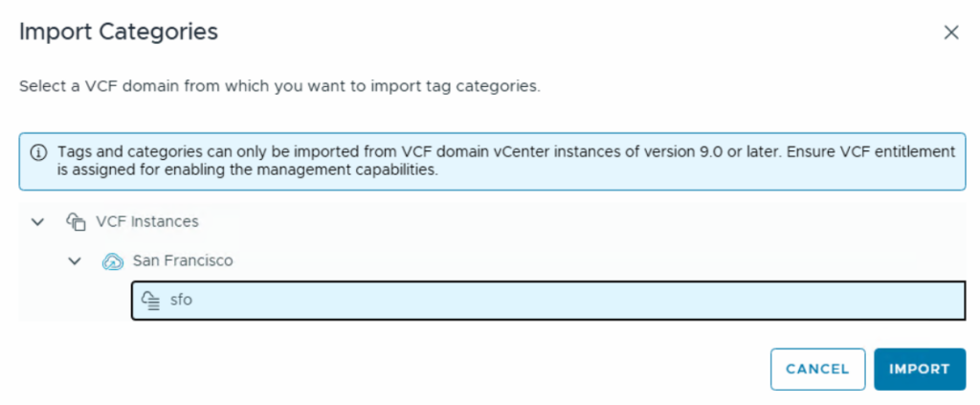This screenshot has width=980, height=405.
Task: Click the VCF Instances stacked-cloud icon
Action: 77,221
